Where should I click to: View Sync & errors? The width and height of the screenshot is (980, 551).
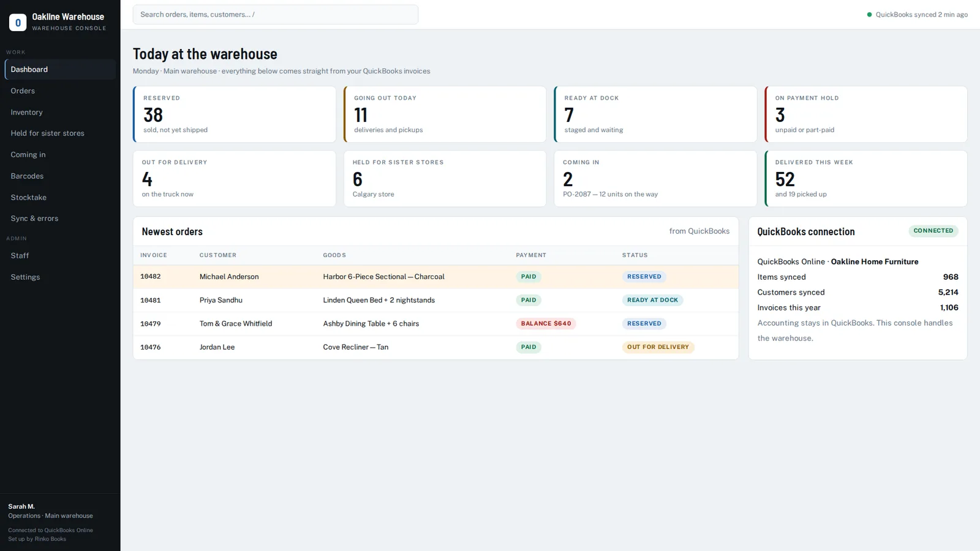pyautogui.click(x=60, y=219)
